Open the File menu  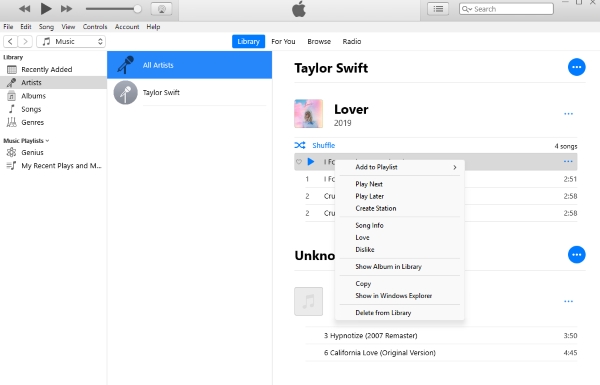(x=8, y=27)
